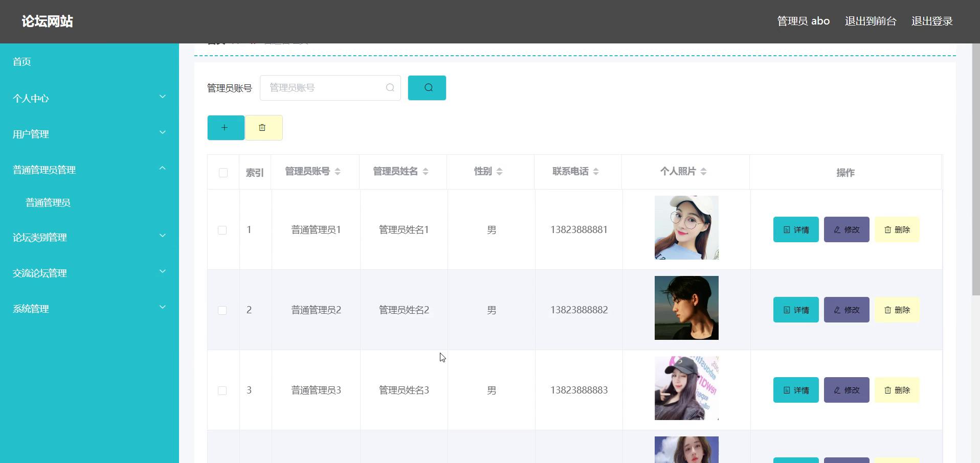Sort by 管理员账号 column arrows
Image resolution: width=980 pixels, height=463 pixels.
coord(338,172)
